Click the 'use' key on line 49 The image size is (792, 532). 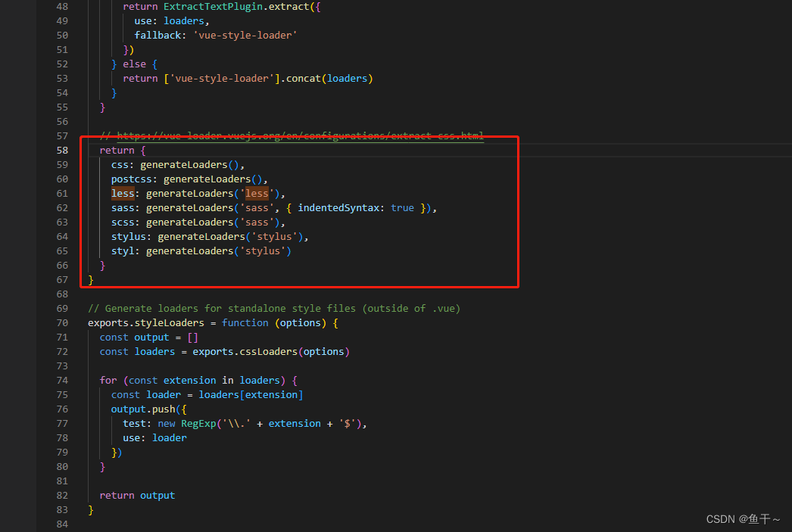(x=143, y=20)
